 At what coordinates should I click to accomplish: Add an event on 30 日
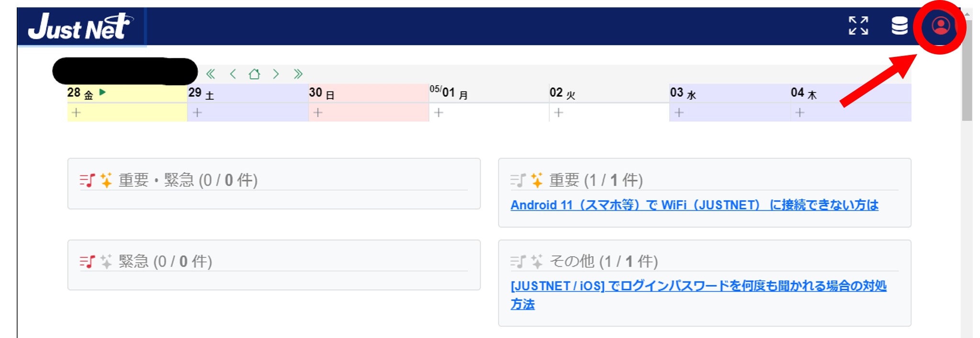(x=318, y=113)
